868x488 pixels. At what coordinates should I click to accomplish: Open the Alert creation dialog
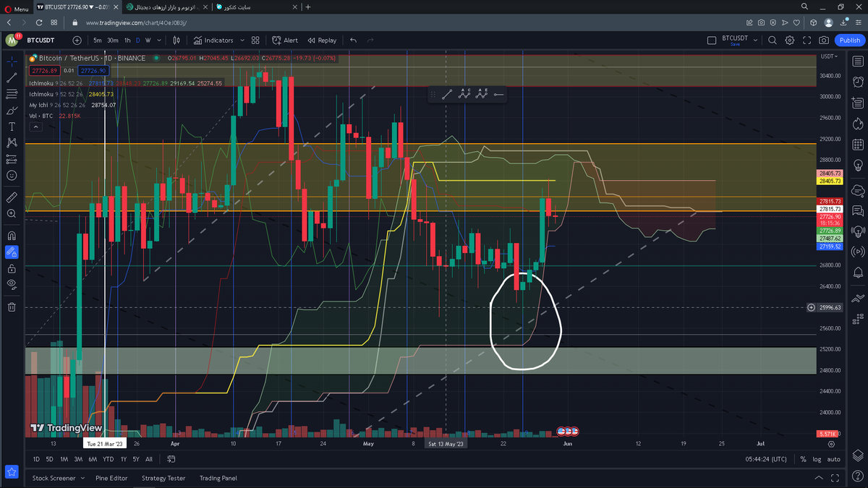click(285, 40)
